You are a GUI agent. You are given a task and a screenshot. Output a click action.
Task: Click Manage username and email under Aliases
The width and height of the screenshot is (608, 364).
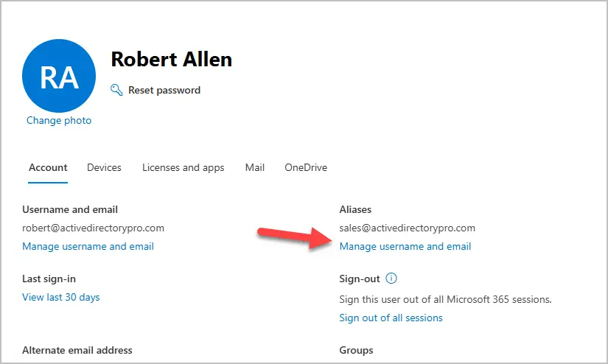pos(405,246)
